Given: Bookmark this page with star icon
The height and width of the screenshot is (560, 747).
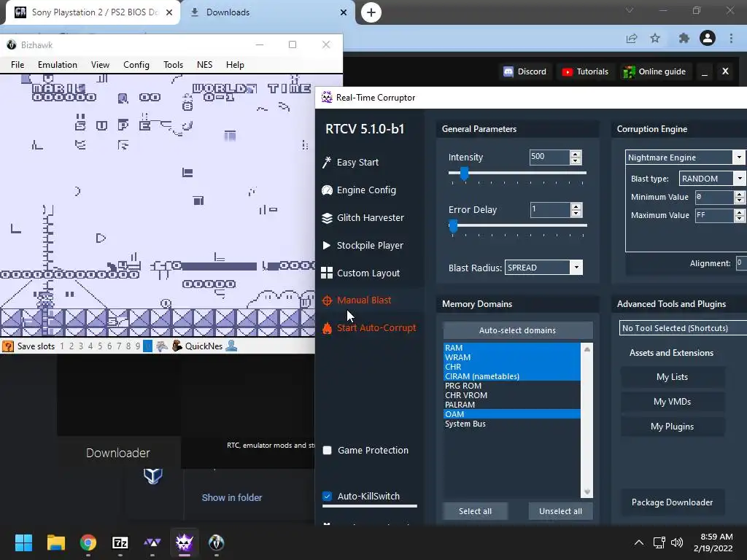Looking at the screenshot, I should pyautogui.click(x=655, y=38).
